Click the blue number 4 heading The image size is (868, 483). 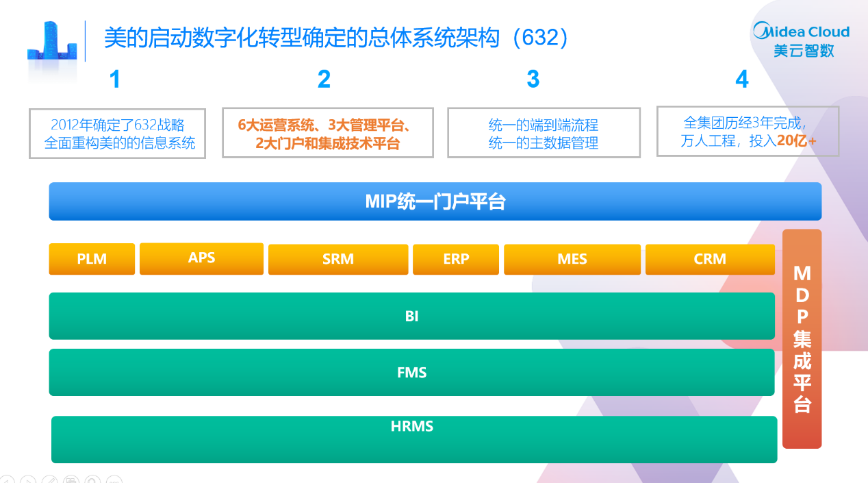point(742,79)
